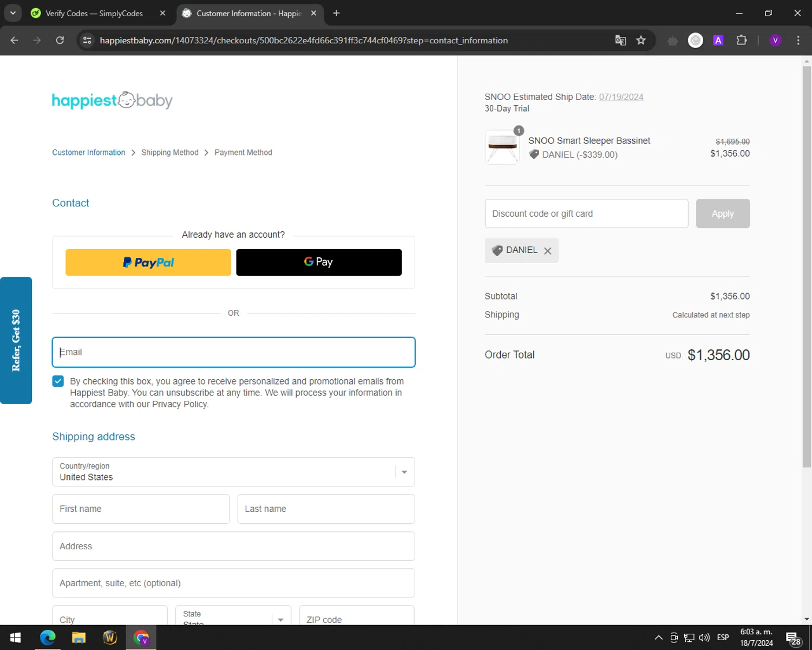Click the SNOO bassinet product thumbnail

pyautogui.click(x=502, y=147)
